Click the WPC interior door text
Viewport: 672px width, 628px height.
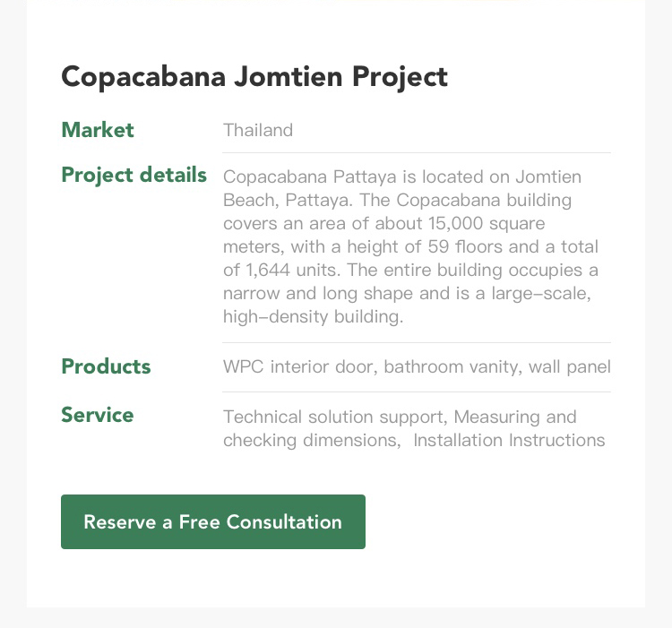300,366
